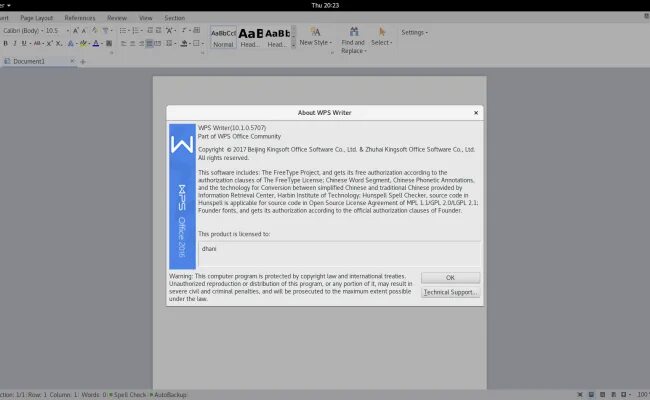Screen dimensions: 650x400
Task: Open the borders dropdown arrow
Action: click(x=203, y=44)
